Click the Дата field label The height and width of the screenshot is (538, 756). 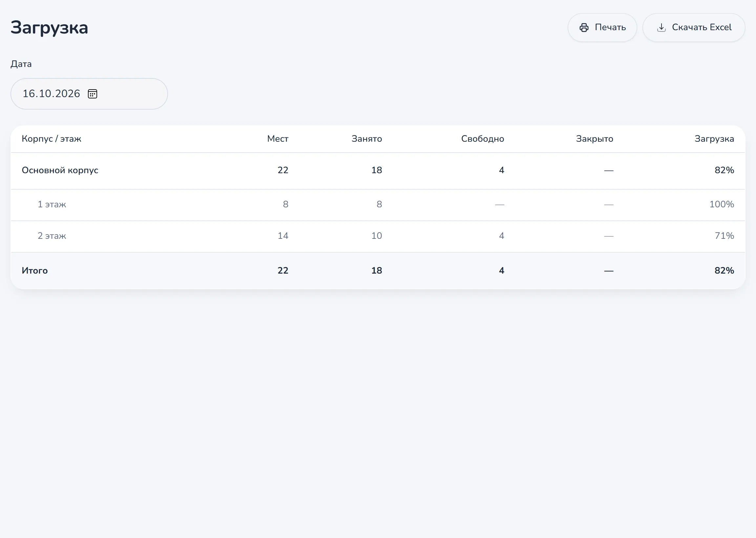[x=21, y=64]
